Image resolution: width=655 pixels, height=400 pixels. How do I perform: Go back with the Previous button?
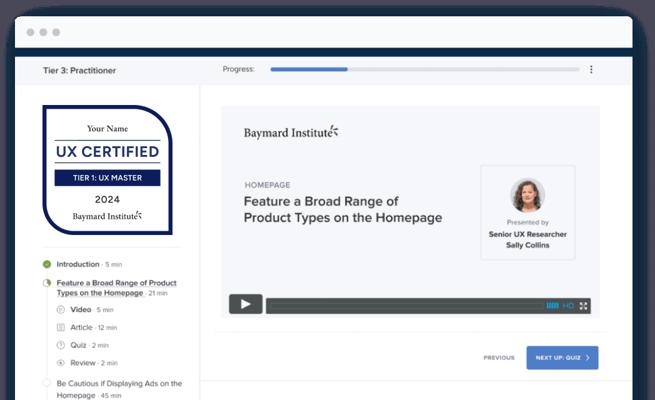coord(499,358)
